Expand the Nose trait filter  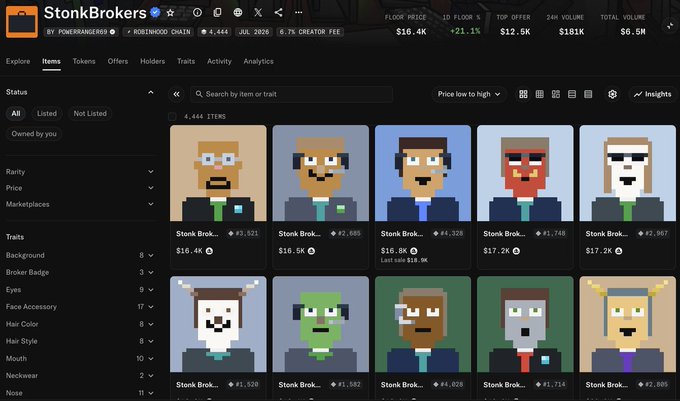[x=79, y=393]
